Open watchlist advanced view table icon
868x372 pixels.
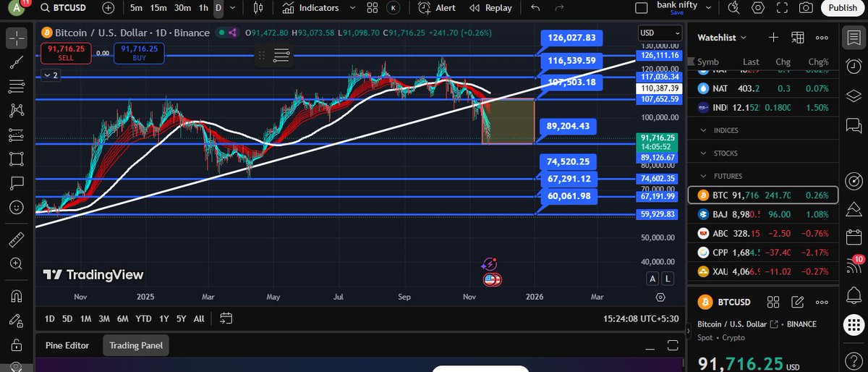(798, 38)
